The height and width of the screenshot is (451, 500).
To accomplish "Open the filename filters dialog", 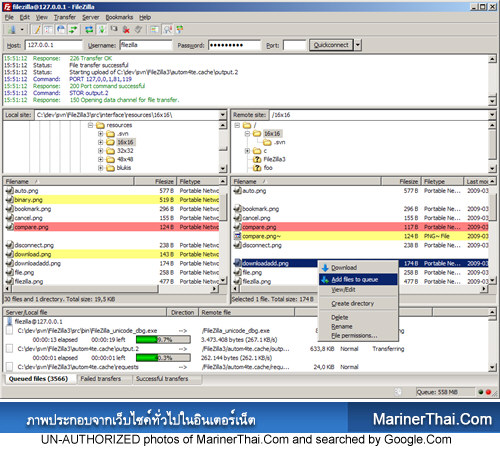I will tap(154, 30).
